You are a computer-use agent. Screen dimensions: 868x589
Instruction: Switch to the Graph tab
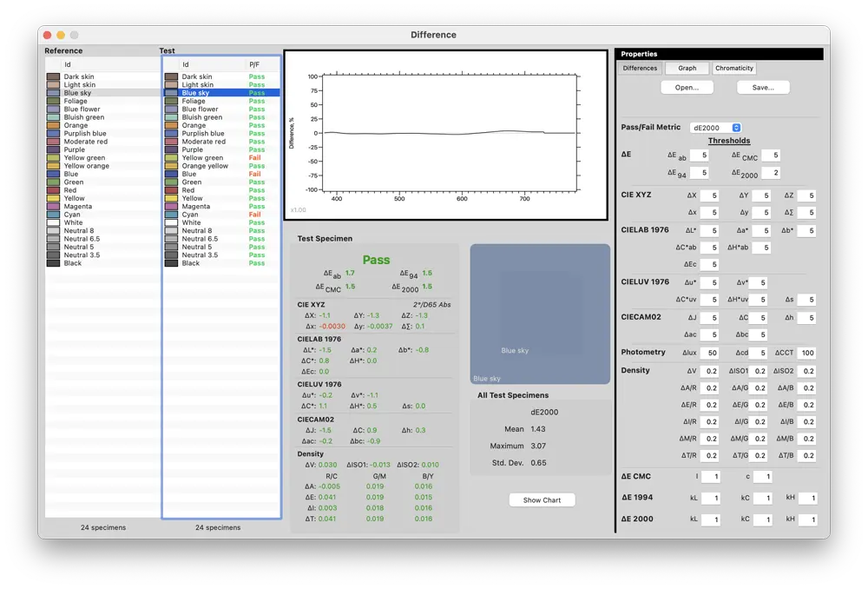[x=687, y=68]
